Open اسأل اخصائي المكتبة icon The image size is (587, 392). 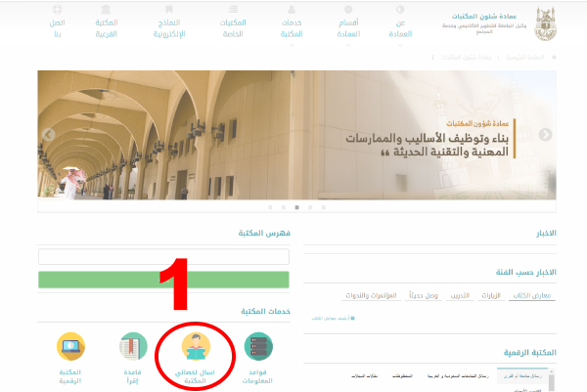click(196, 346)
